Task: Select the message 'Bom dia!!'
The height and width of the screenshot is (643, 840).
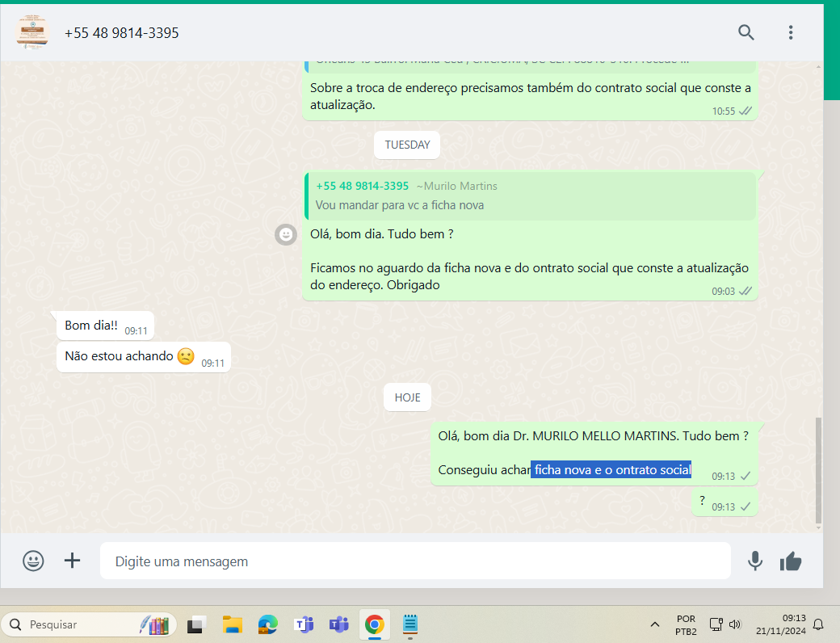Action: pyautogui.click(x=105, y=326)
